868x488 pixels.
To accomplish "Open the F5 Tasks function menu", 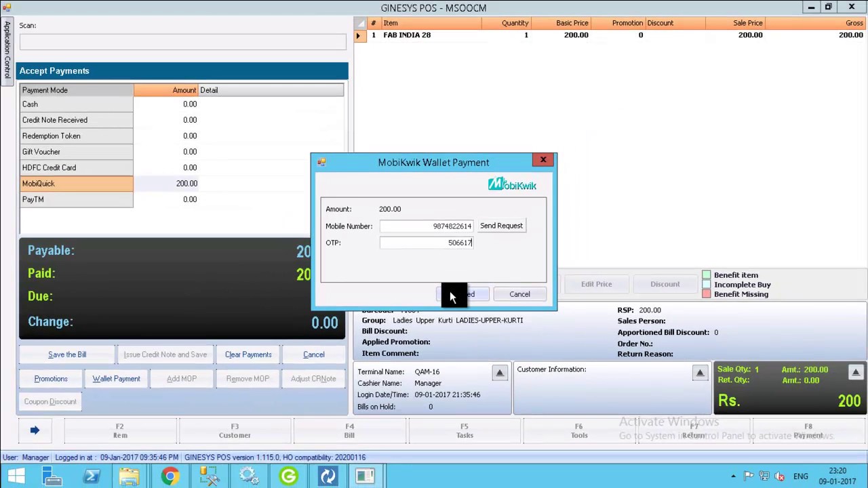I will coord(465,430).
